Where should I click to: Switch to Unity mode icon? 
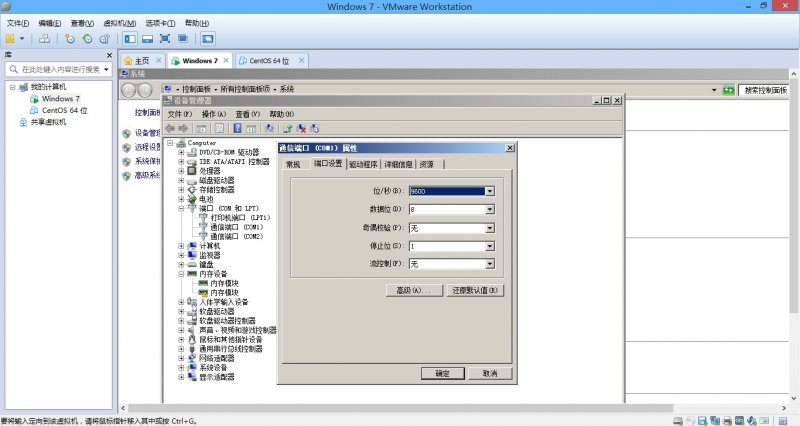(183, 39)
